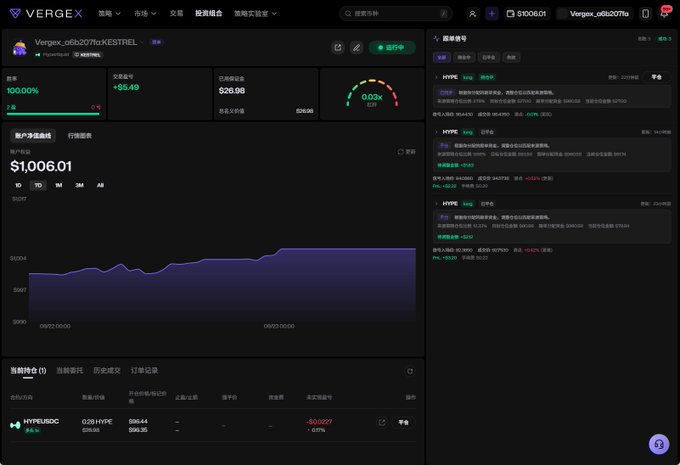The width and height of the screenshot is (680, 465).
Task: Open the notification bell with 99+ badge
Action: pyautogui.click(x=664, y=13)
